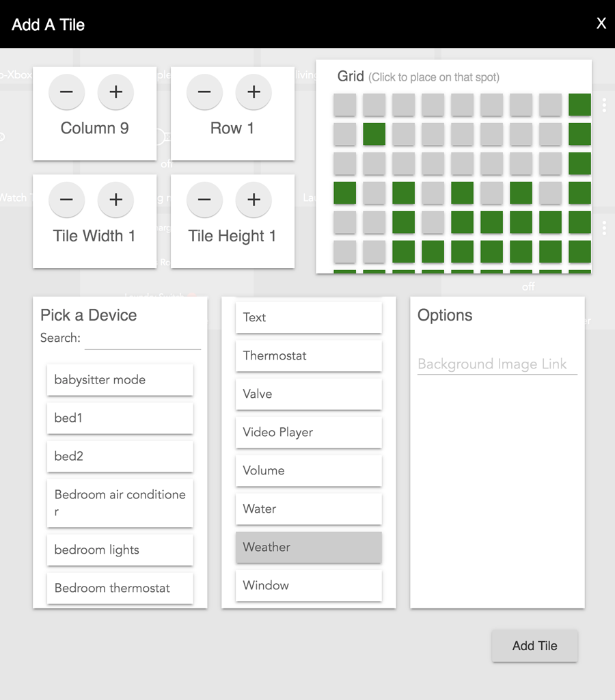615x700 pixels.
Task: Pick the Weather tile type
Action: click(x=308, y=547)
